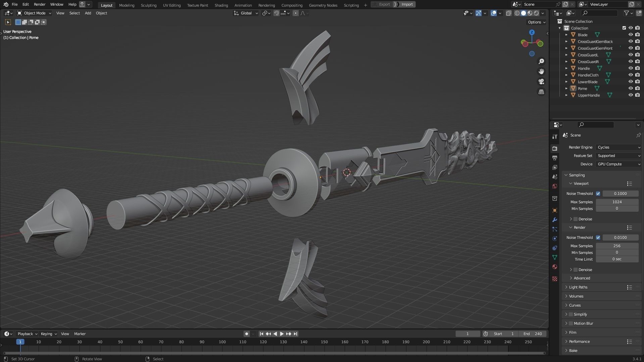Open the Global transform orientation dropdown
The width and height of the screenshot is (644, 362).
coord(246,13)
